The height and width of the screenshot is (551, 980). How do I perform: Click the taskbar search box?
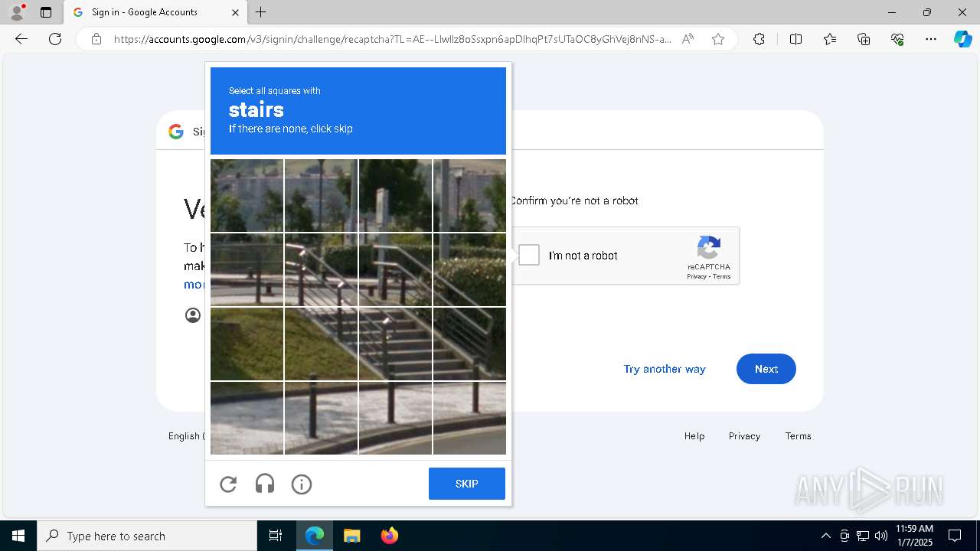[147, 536]
